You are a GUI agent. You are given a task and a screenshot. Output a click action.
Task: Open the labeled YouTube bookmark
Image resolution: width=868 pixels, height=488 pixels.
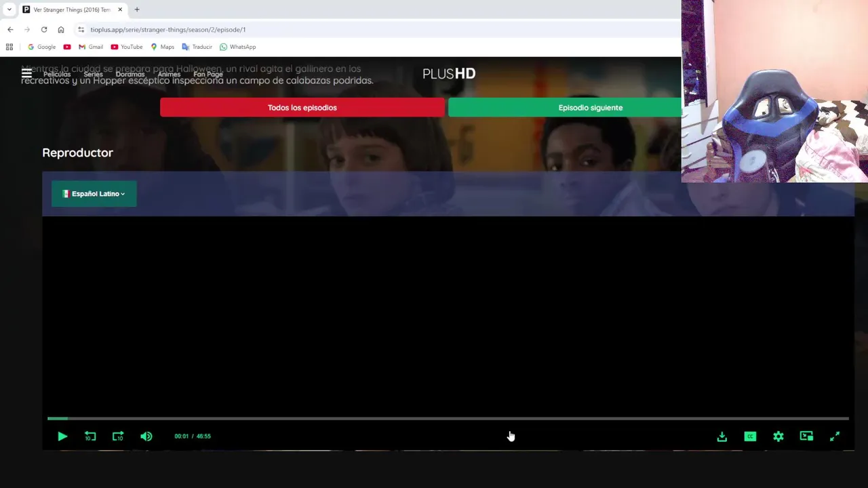tap(127, 47)
